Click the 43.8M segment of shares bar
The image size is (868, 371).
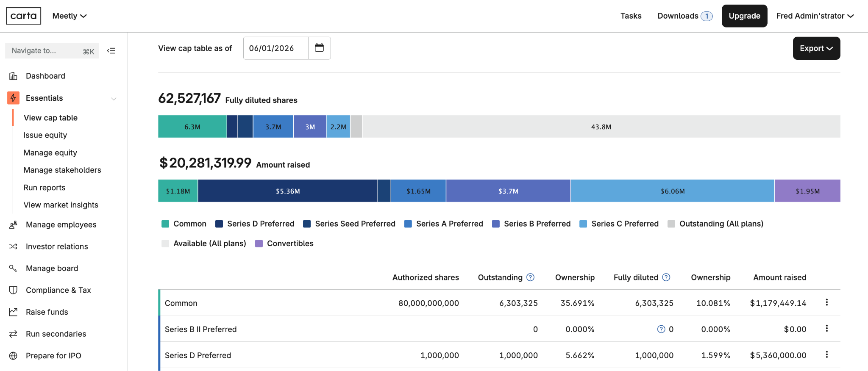601,127
